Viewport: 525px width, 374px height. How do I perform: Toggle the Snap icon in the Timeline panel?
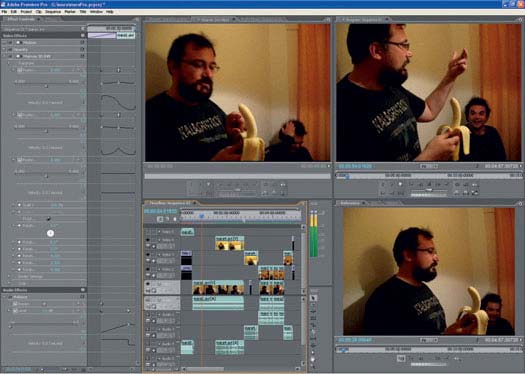(x=160, y=219)
